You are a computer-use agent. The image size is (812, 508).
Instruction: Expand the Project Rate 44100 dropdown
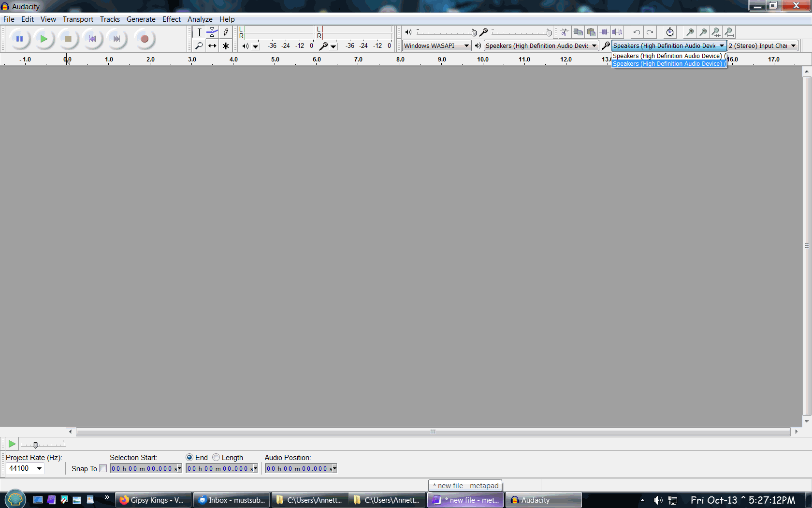tap(39, 468)
